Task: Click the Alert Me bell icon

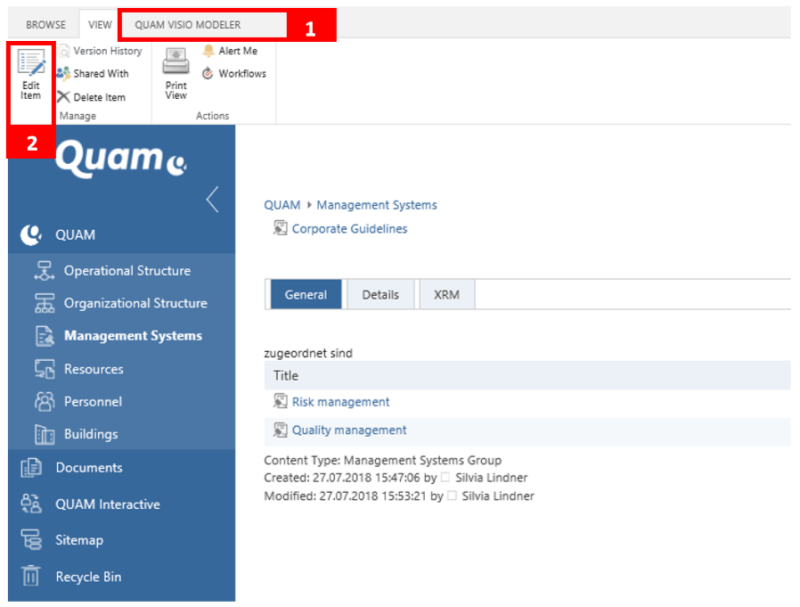Action: click(208, 50)
